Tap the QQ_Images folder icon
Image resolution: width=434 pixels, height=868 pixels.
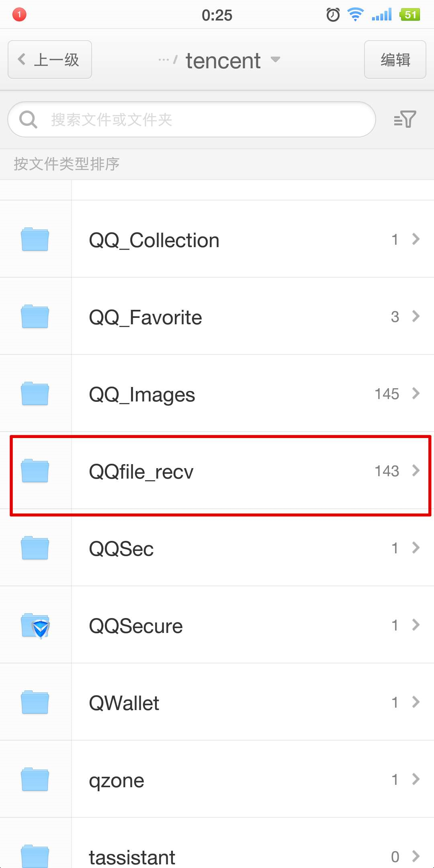click(x=35, y=393)
